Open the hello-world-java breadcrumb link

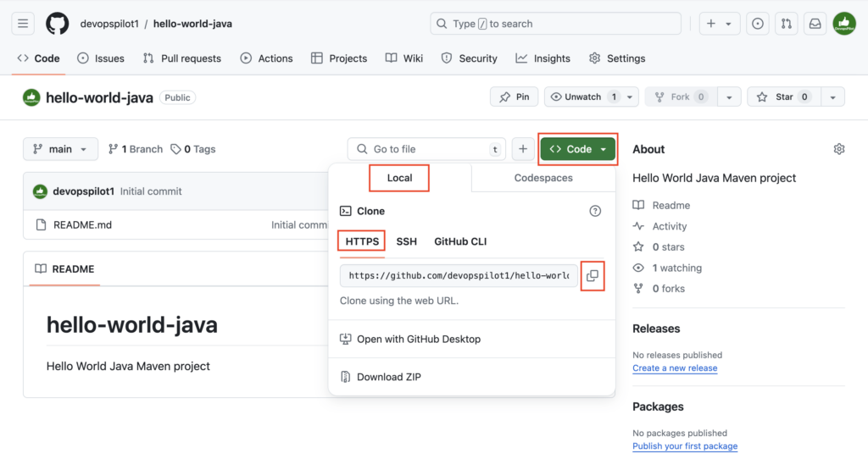pyautogui.click(x=192, y=24)
